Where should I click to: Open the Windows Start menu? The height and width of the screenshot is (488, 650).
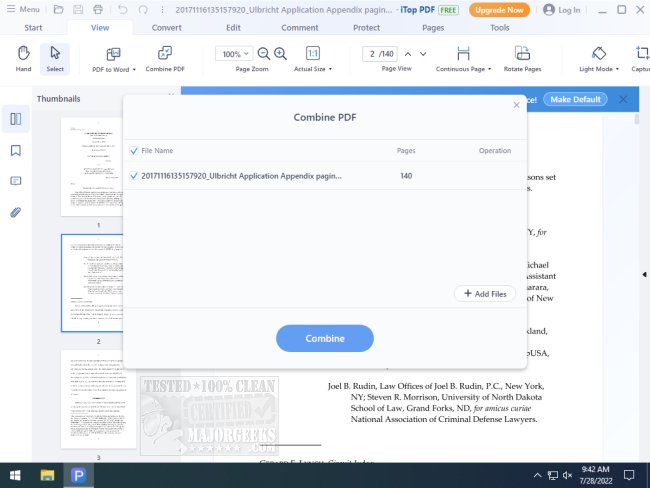point(15,475)
